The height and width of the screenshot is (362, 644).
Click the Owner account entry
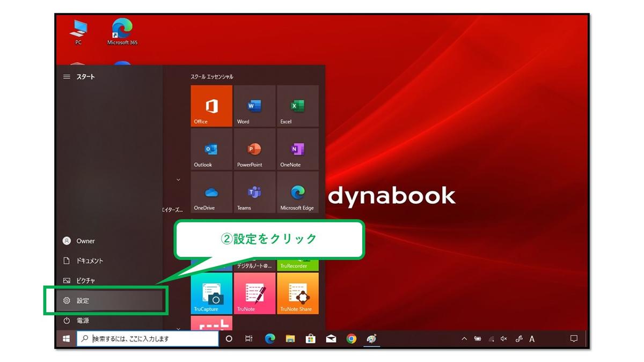click(x=109, y=241)
